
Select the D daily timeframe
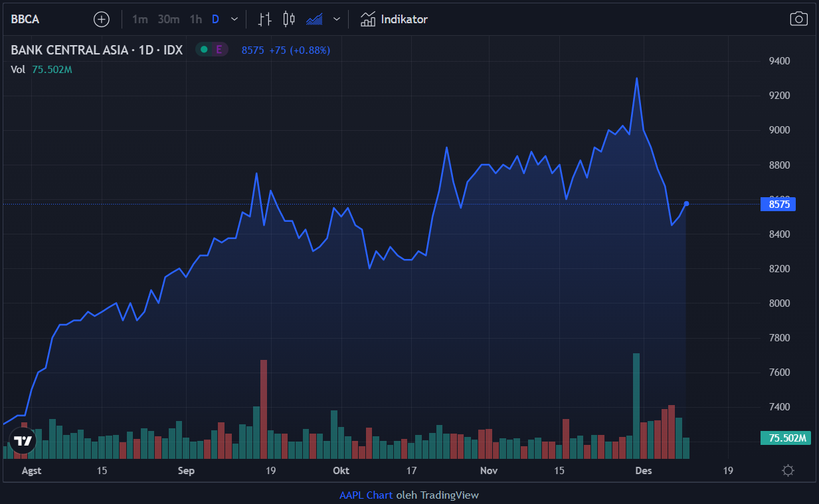[x=215, y=19]
